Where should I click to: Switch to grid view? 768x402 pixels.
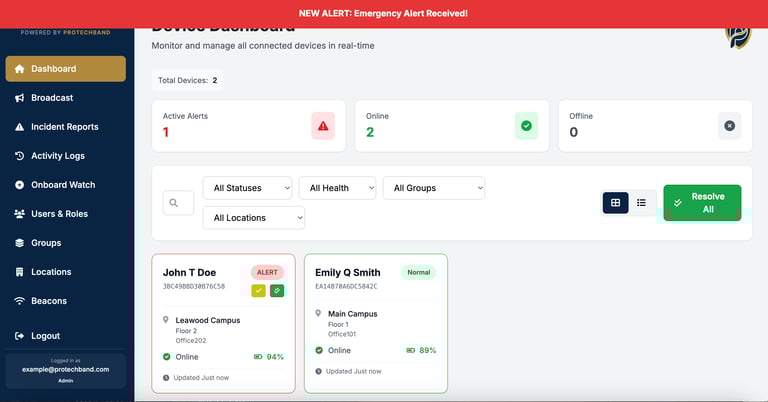(x=616, y=203)
